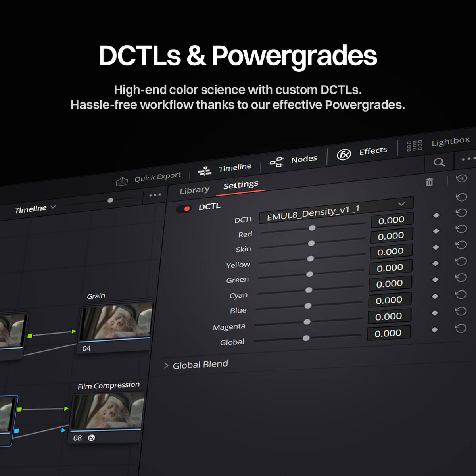The height and width of the screenshot is (476, 476).
Task: Open the Lightbox view
Action: (x=438, y=143)
